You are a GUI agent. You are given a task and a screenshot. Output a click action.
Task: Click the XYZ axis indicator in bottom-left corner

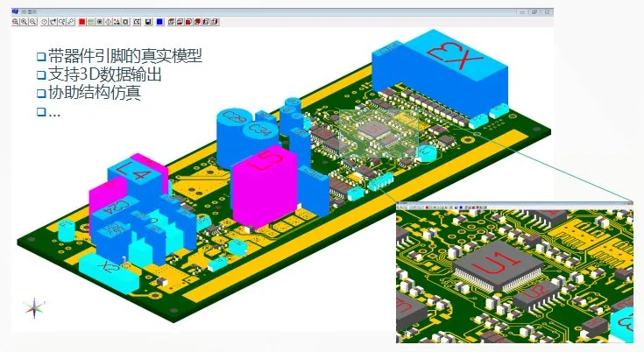[x=33, y=307]
